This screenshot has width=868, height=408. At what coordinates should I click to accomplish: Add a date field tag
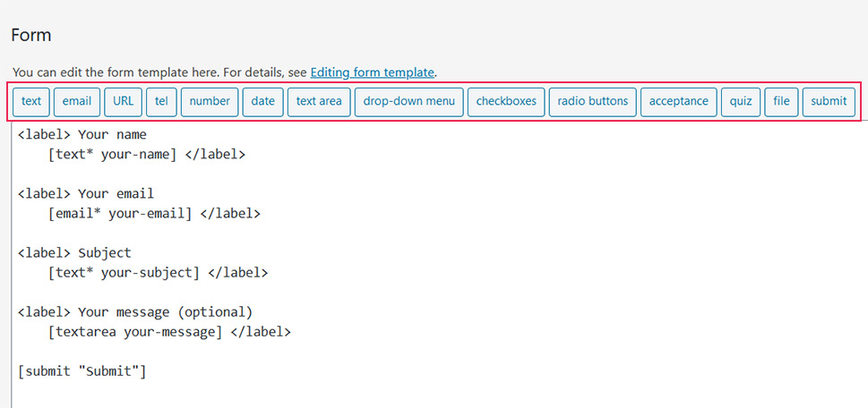(263, 101)
